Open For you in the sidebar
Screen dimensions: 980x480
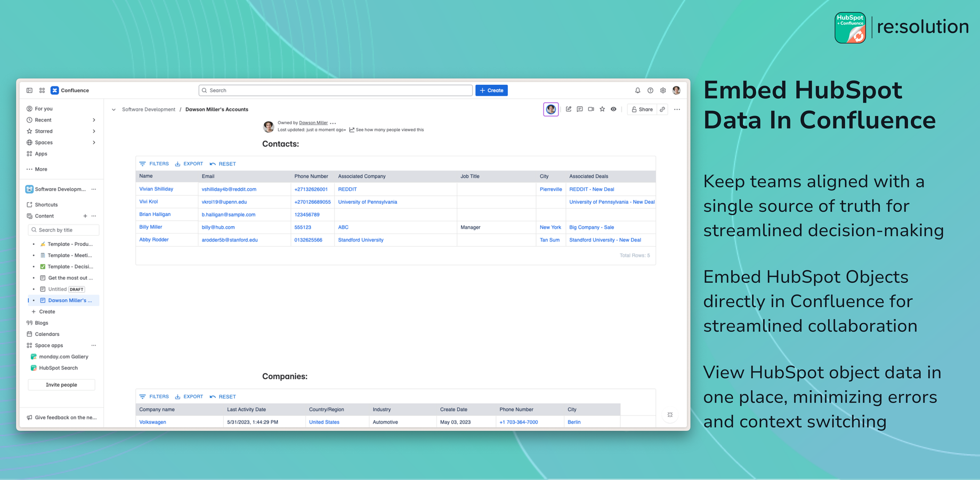[x=44, y=109]
